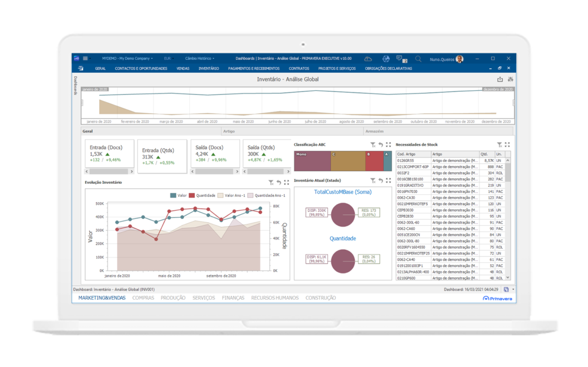Click the Primavera app logo icon
The width and height of the screenshot is (588, 367).
76,59
